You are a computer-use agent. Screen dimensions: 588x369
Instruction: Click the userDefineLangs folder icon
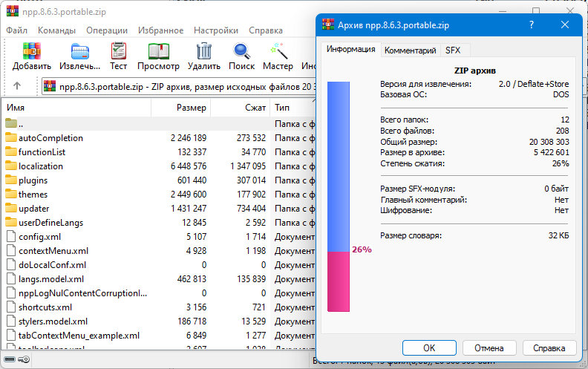(11, 223)
